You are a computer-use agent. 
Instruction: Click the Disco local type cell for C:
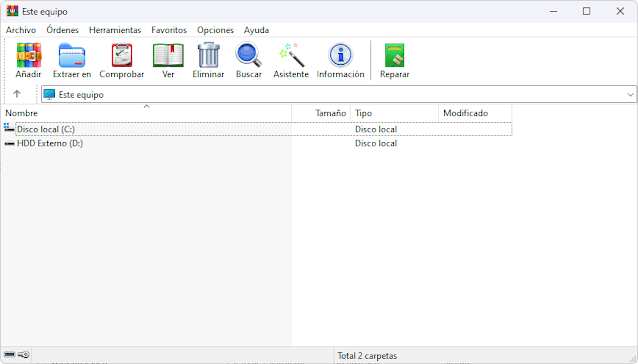[376, 129]
